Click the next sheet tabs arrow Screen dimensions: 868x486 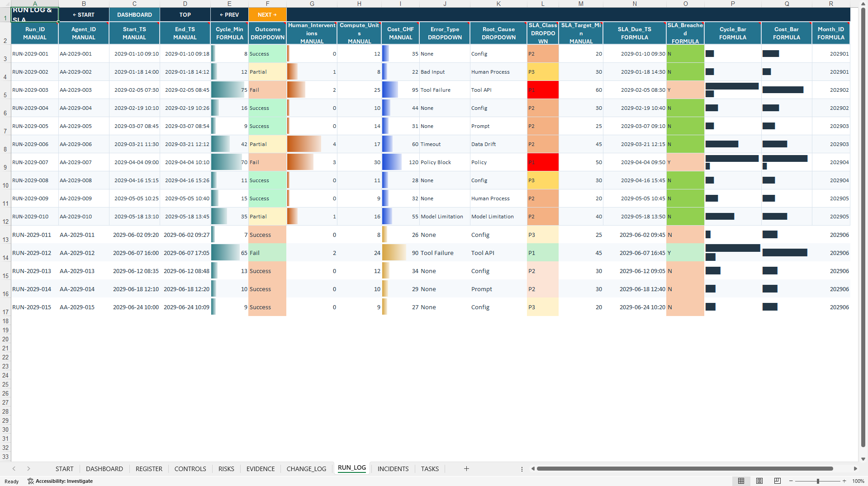[x=28, y=469]
